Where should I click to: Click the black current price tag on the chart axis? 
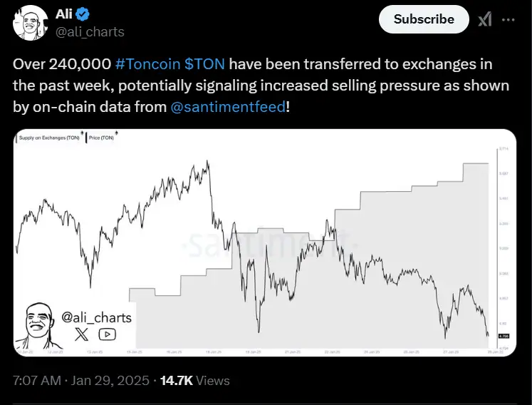tap(502, 333)
